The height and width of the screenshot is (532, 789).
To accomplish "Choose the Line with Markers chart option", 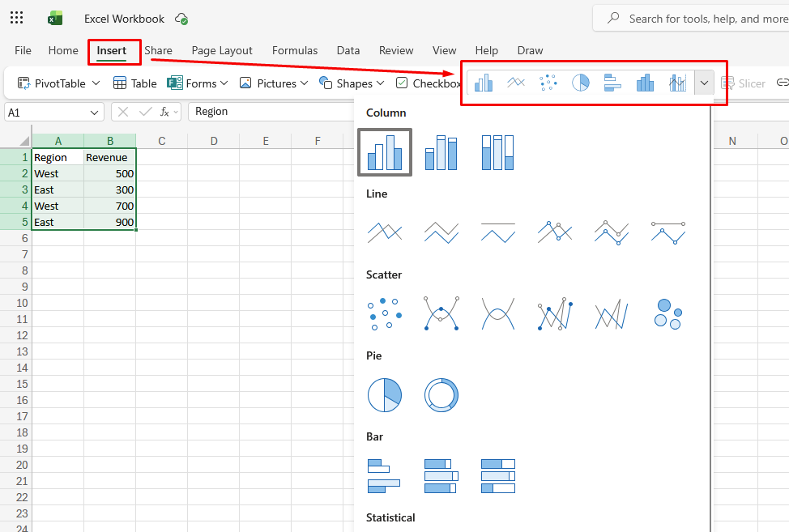I will coord(555,233).
